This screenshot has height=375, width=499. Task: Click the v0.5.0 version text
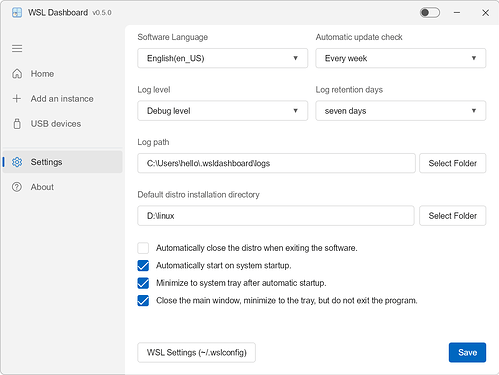pos(102,13)
